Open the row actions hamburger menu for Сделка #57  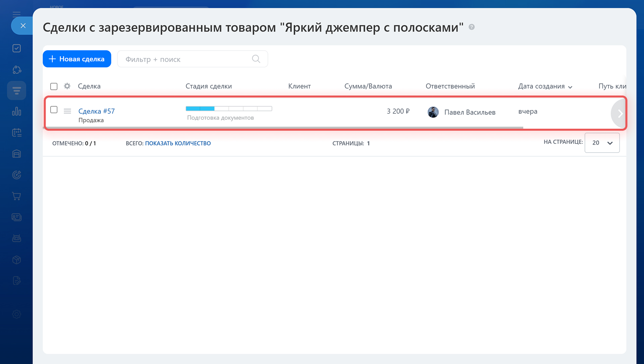pos(67,111)
